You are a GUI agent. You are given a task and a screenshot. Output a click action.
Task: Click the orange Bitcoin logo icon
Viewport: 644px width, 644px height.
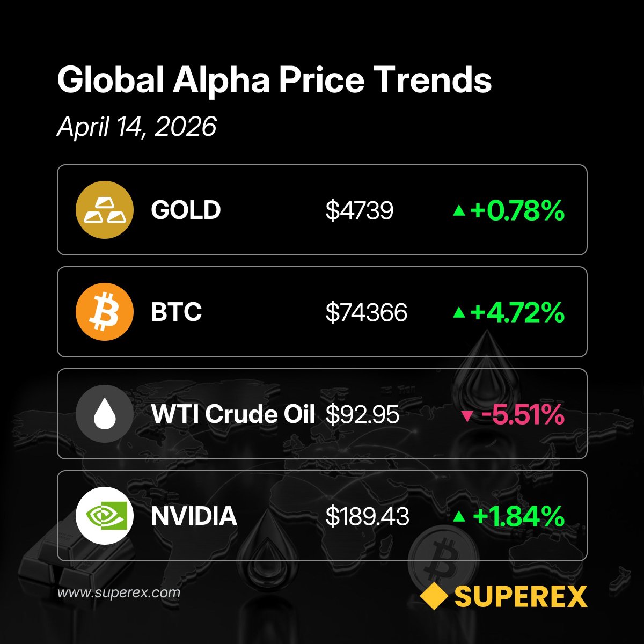click(104, 312)
